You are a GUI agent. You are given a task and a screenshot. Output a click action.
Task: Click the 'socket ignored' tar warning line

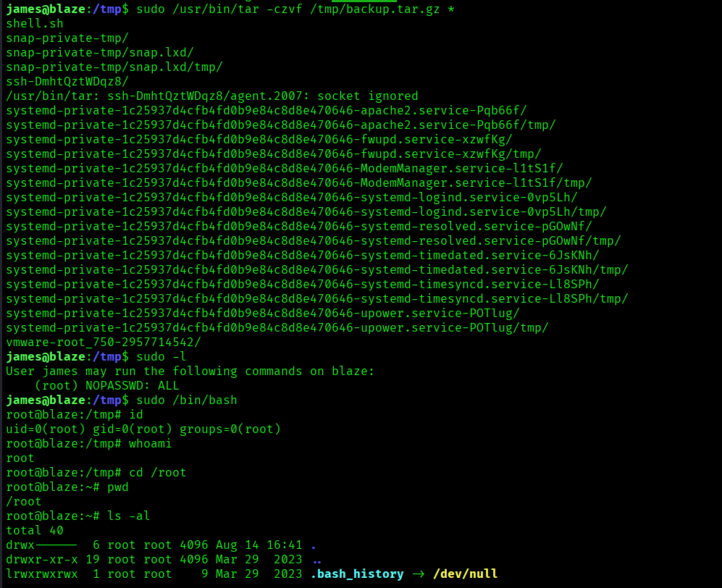pyautogui.click(x=211, y=96)
